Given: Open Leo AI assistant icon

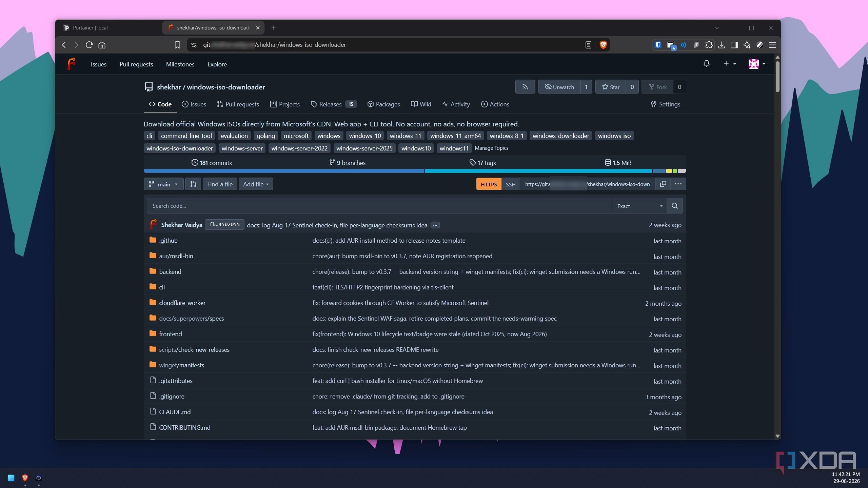Looking at the screenshot, I should 747,45.
